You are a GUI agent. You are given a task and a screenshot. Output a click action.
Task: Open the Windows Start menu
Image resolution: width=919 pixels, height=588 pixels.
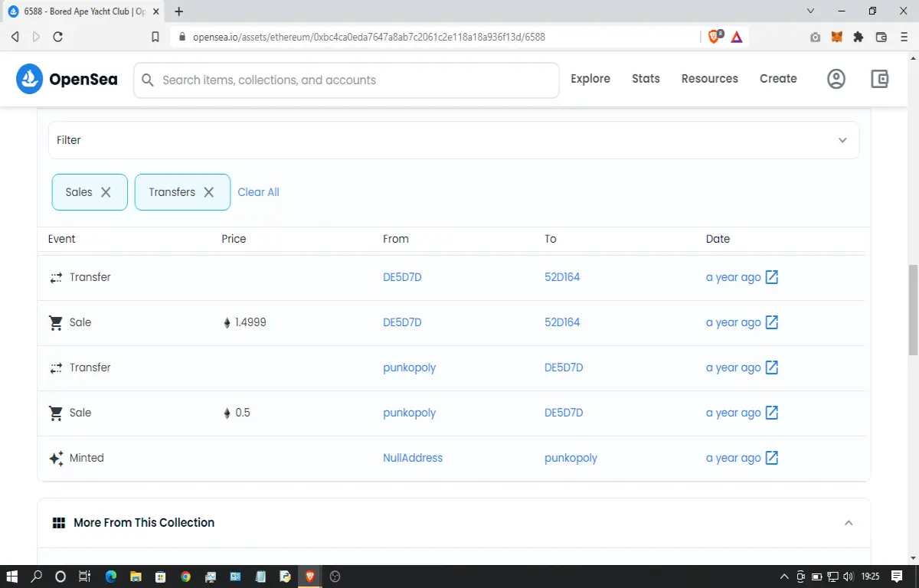[x=13, y=577]
